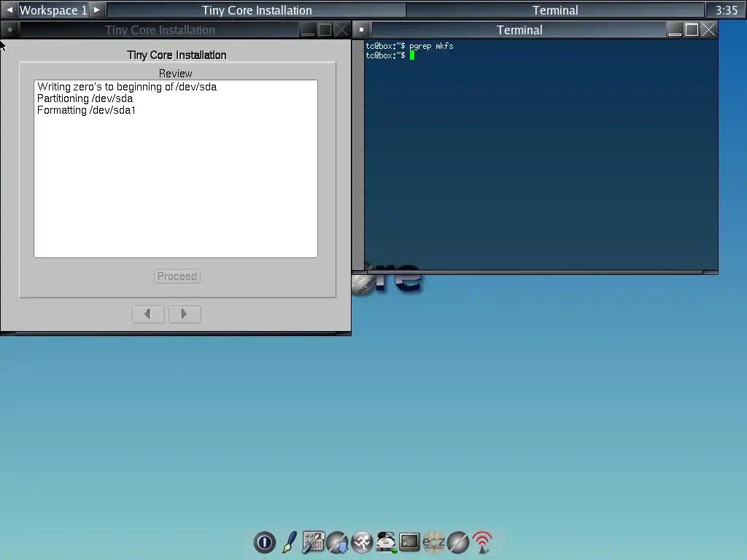Open the Exit power icon in dock
This screenshot has width=747, height=560.
click(264, 542)
